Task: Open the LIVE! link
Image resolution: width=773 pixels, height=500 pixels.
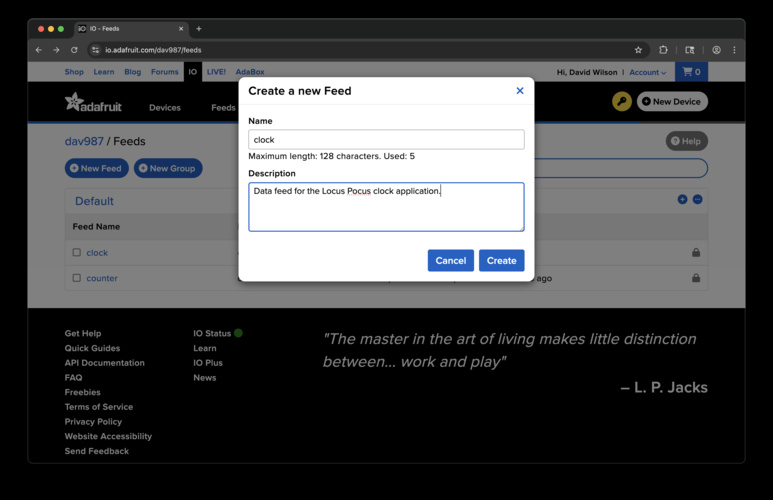Action: [x=216, y=71]
